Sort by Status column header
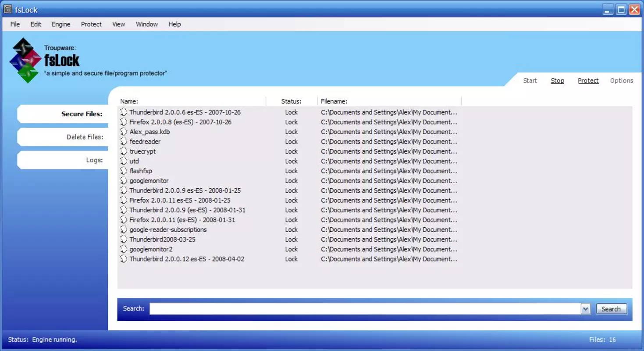Viewport: 644px width, 351px height. [x=292, y=101]
